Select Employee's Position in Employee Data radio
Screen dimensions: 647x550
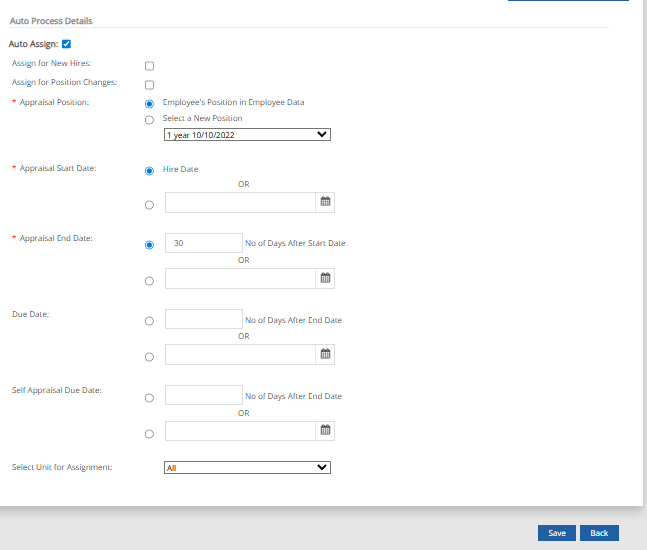pyautogui.click(x=149, y=103)
